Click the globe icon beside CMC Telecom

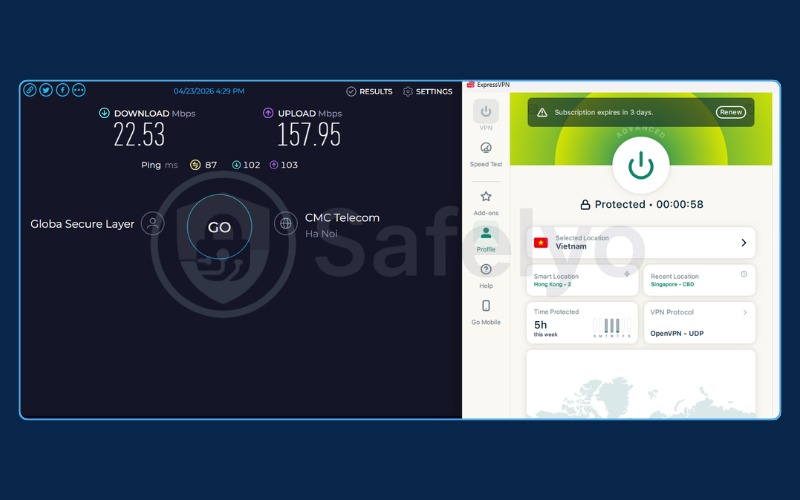(x=286, y=223)
